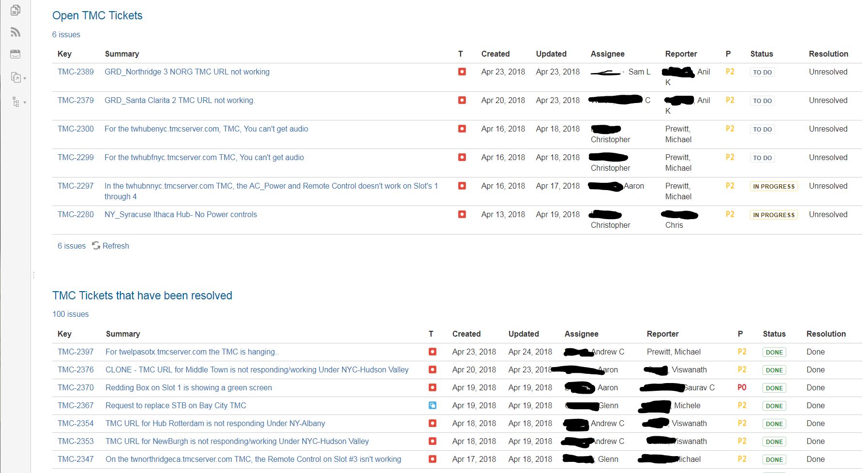Click the TO DO status lozenge for TMC-2300

tap(762, 129)
